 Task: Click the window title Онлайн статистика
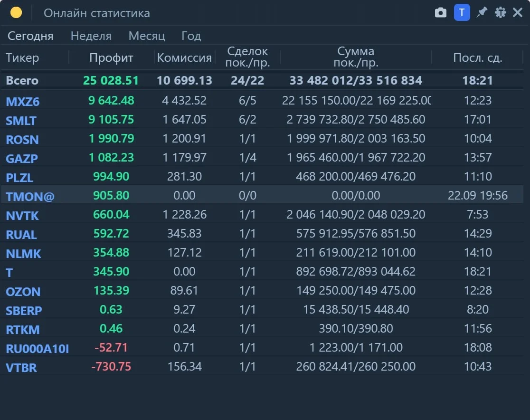(x=97, y=13)
